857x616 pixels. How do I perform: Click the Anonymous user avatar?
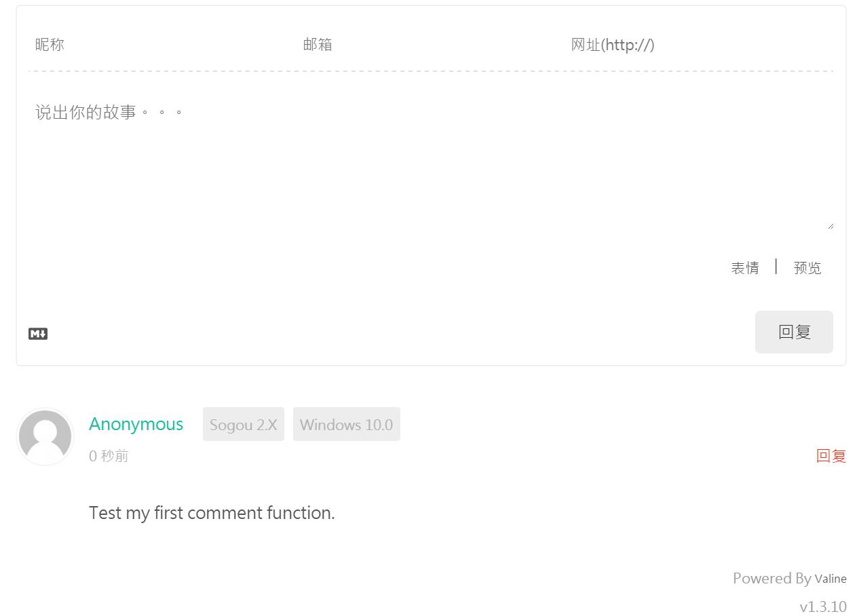click(x=45, y=437)
